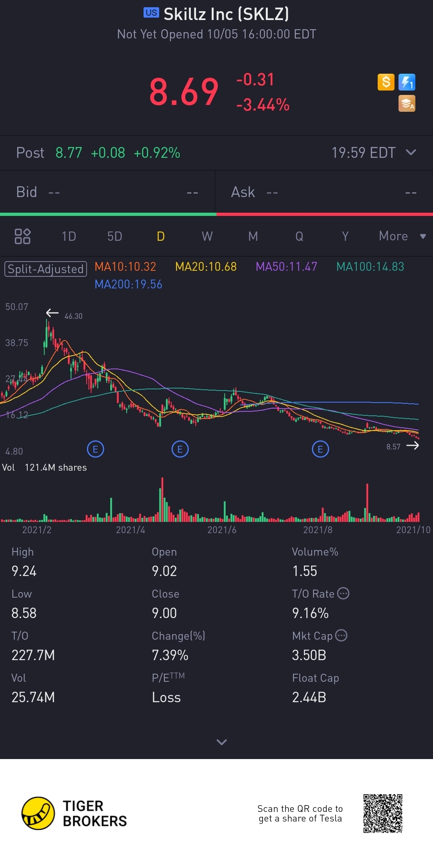Viewport: 433px width, 868px height.
Task: Tap the 2021/10 date axis label
Action: (x=413, y=530)
